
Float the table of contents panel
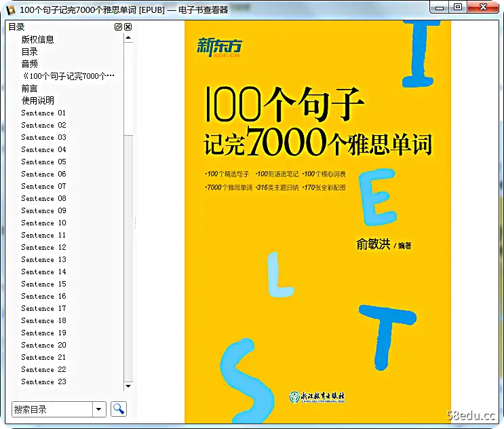point(118,27)
